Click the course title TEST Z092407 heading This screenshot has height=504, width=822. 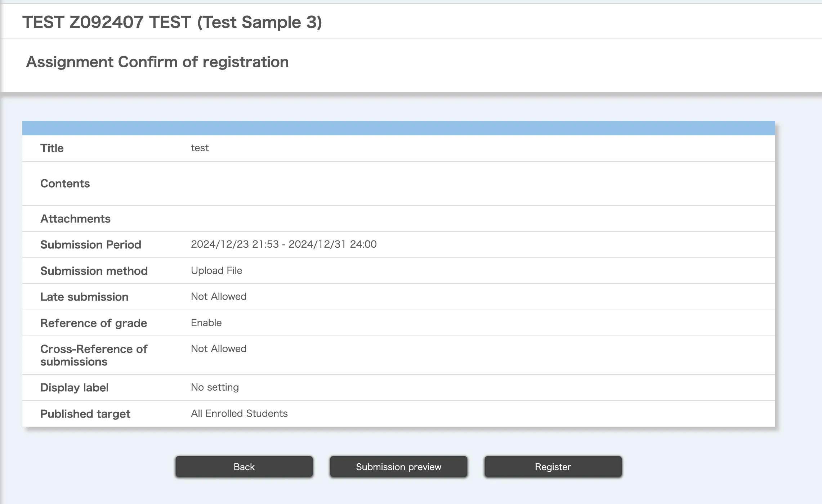[172, 22]
